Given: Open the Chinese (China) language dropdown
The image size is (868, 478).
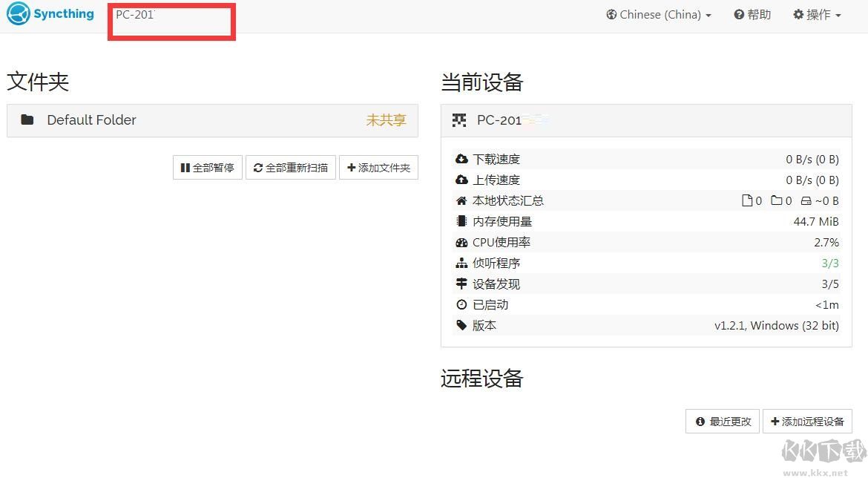Looking at the screenshot, I should 657,14.
